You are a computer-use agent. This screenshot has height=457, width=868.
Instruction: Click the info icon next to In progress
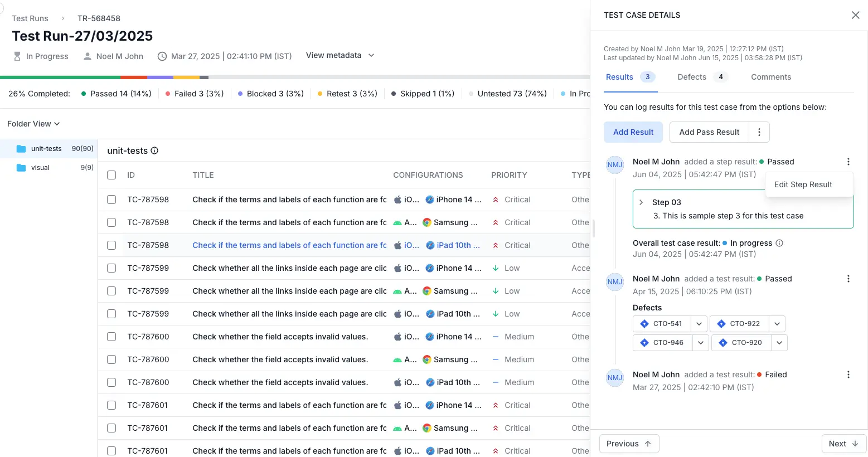point(779,243)
